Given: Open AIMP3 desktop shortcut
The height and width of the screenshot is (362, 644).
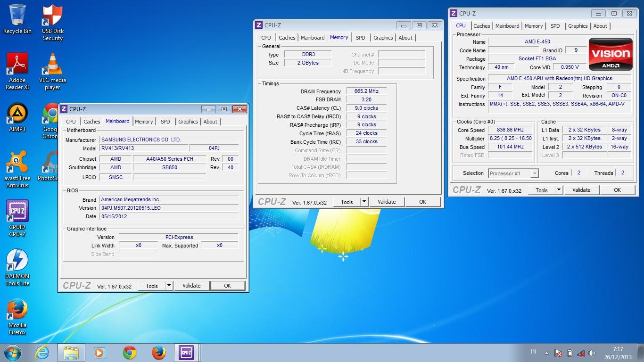Looking at the screenshot, I should pos(17,118).
